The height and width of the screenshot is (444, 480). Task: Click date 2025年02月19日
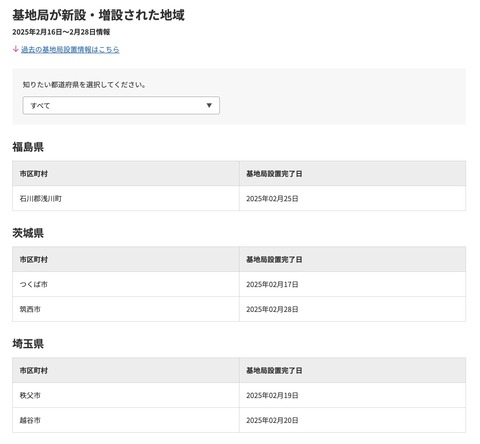272,395
